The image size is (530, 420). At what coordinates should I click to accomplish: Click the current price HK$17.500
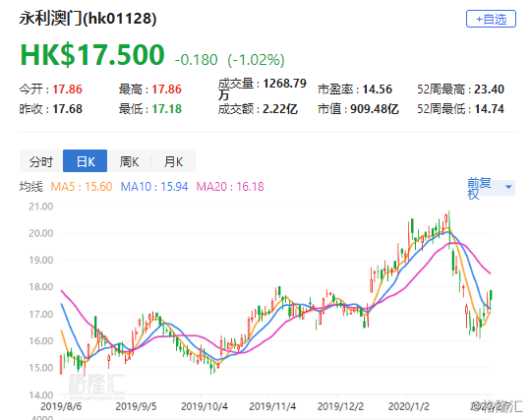click(x=92, y=54)
